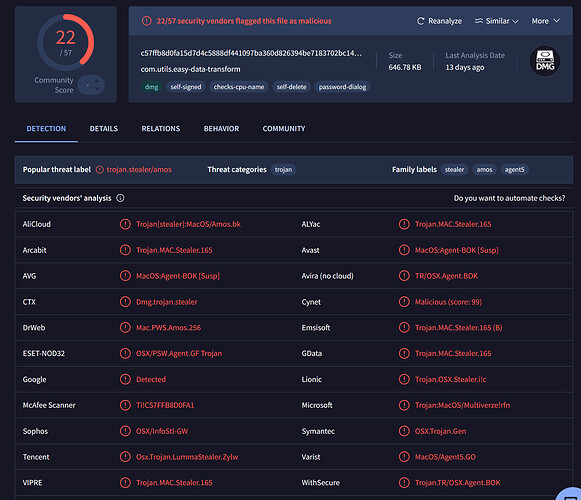Click the alert icon in the Avira row
This screenshot has width=581, height=500.
pos(404,276)
